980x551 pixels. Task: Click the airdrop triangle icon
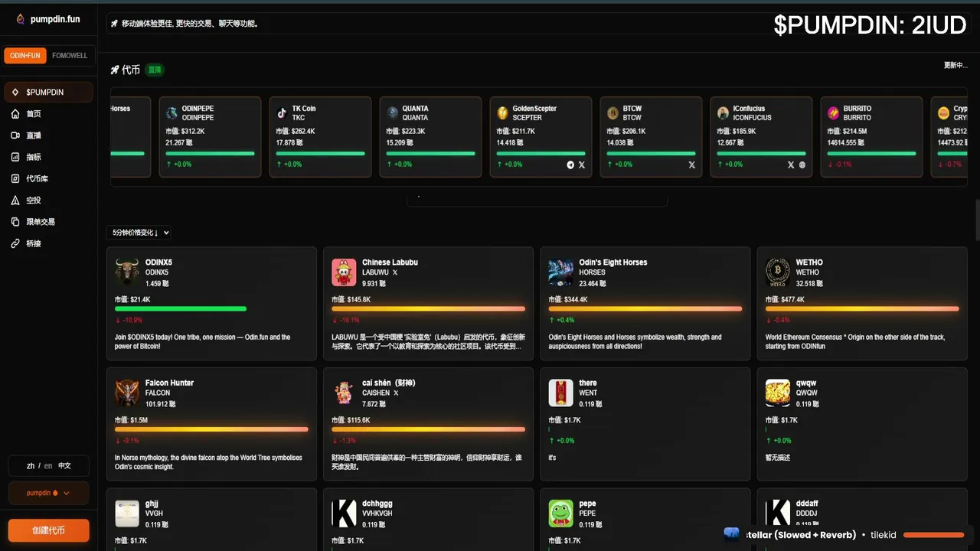[15, 200]
